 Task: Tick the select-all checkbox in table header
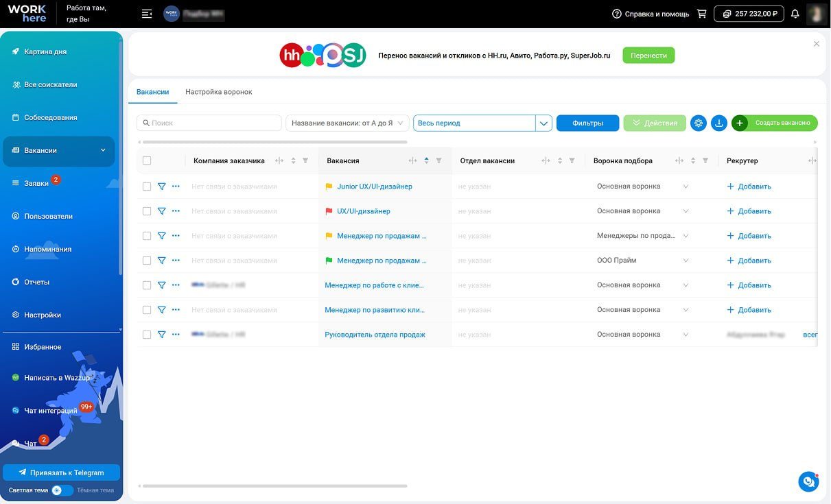[x=147, y=160]
